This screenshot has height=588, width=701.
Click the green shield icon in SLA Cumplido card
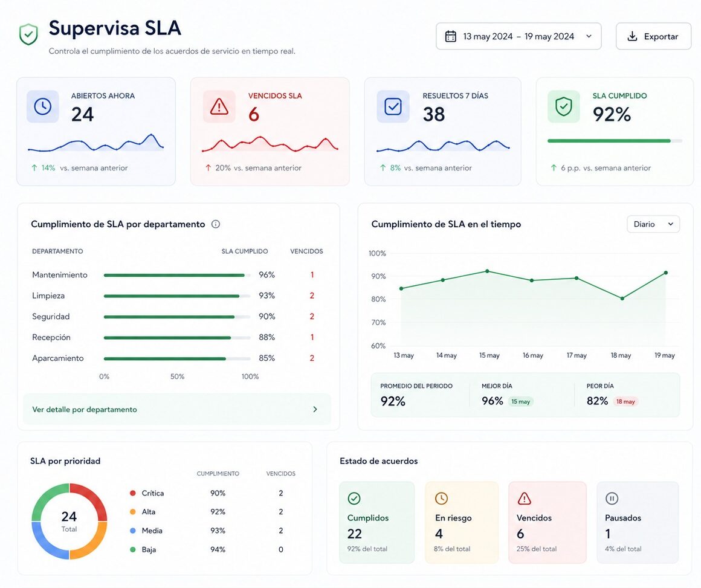pos(564,107)
